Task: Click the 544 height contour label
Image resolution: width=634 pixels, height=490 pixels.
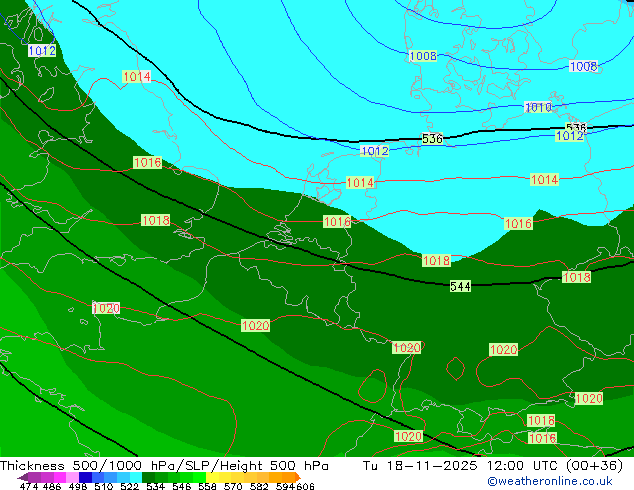Action: 460,287
